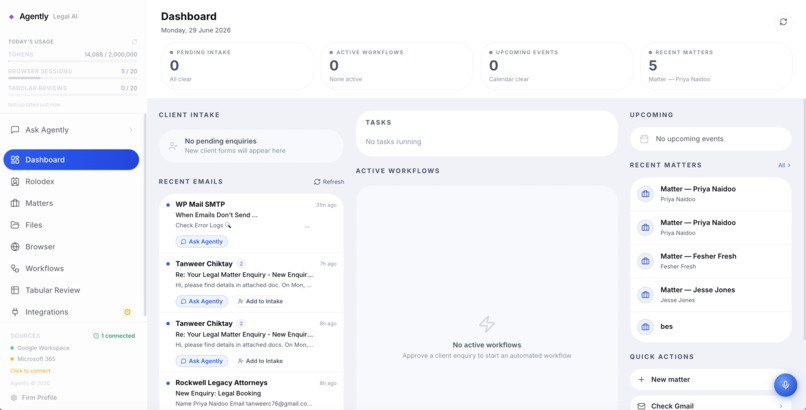Click the briefcase icon beside bes matter
806x410 pixels.
pyautogui.click(x=645, y=327)
